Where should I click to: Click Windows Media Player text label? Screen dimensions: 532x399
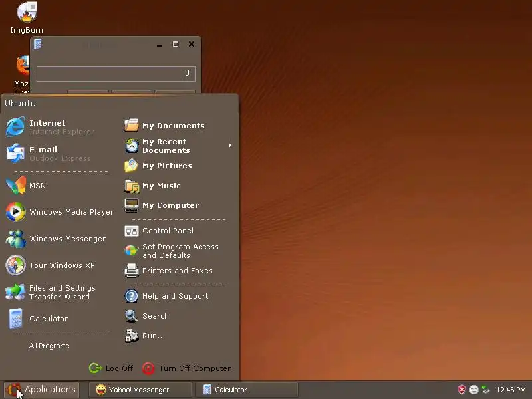click(x=71, y=211)
